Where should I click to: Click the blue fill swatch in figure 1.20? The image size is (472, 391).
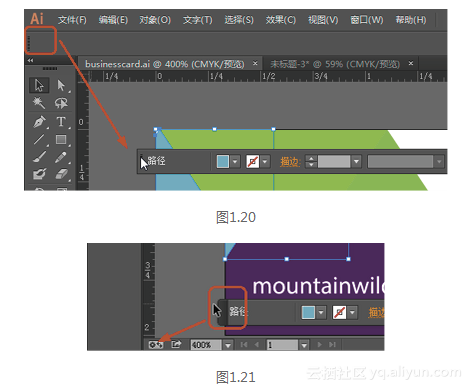[223, 162]
